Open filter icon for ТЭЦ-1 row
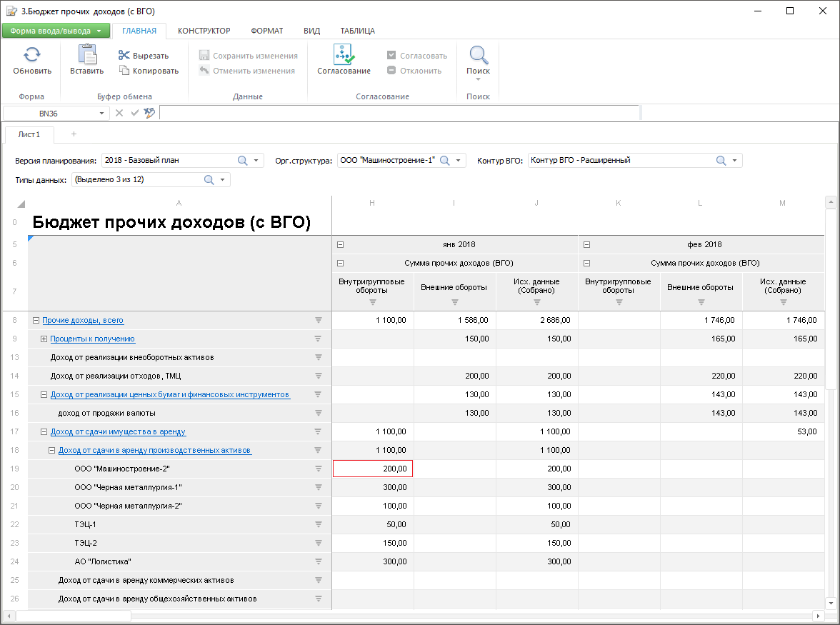This screenshot has width=840, height=625. [319, 524]
